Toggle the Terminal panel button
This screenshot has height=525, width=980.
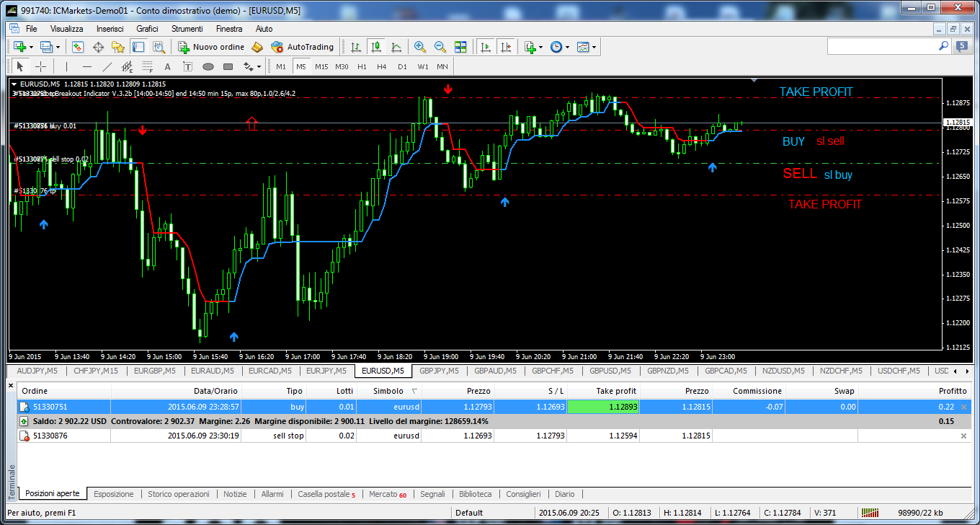[138, 47]
